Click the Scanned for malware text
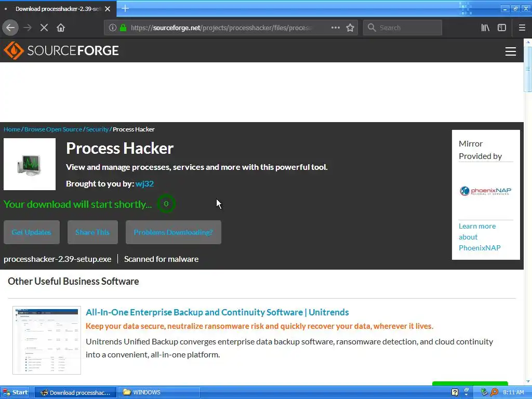532x399 pixels. click(161, 259)
